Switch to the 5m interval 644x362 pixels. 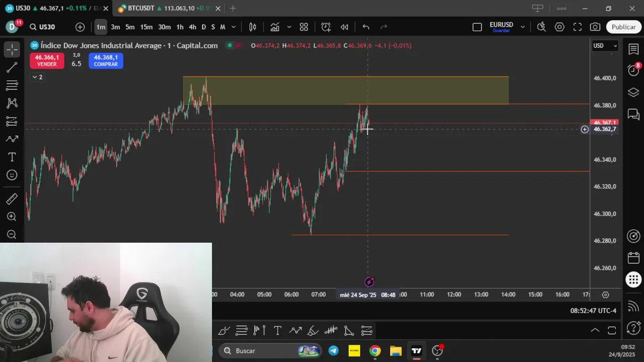[x=130, y=27]
